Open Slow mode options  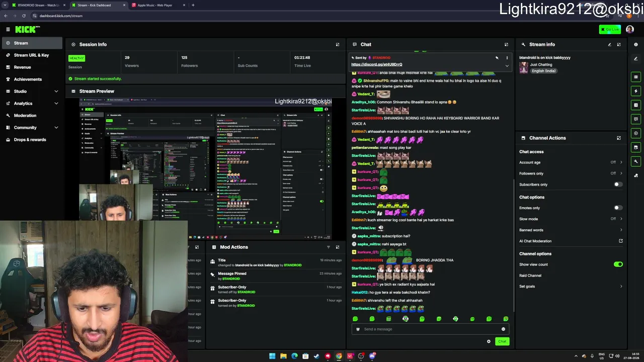571,219
